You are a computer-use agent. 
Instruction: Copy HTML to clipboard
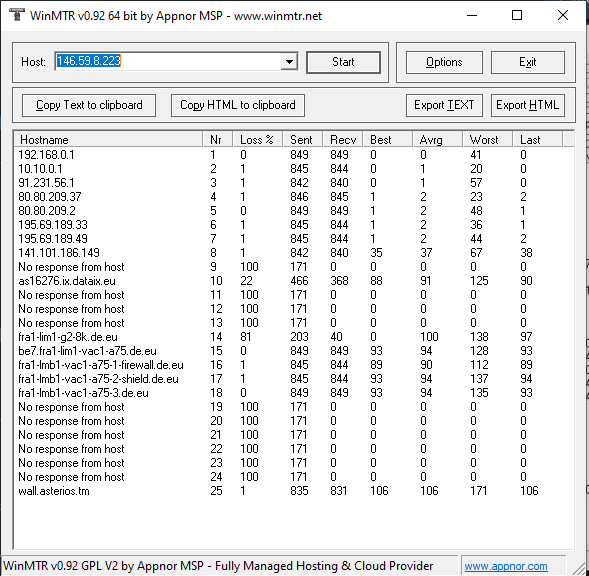pos(238,105)
